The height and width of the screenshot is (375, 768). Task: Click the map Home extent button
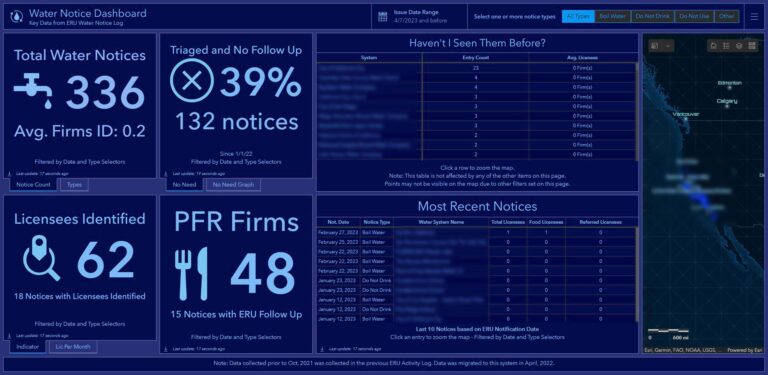click(714, 46)
